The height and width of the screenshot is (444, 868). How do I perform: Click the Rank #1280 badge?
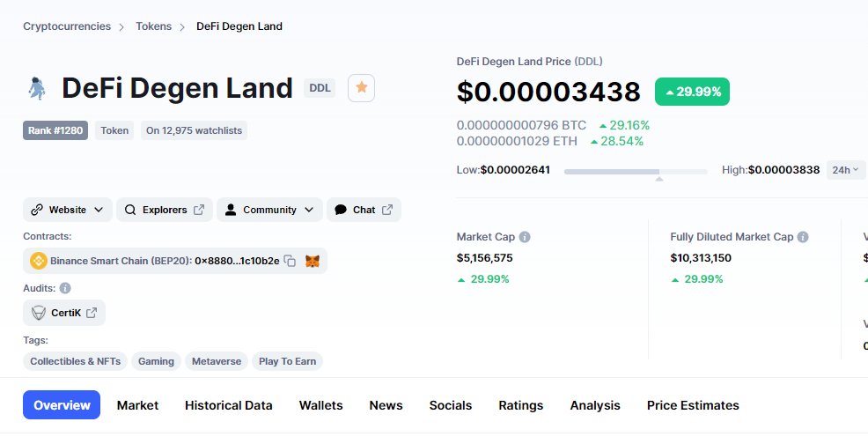[x=55, y=130]
